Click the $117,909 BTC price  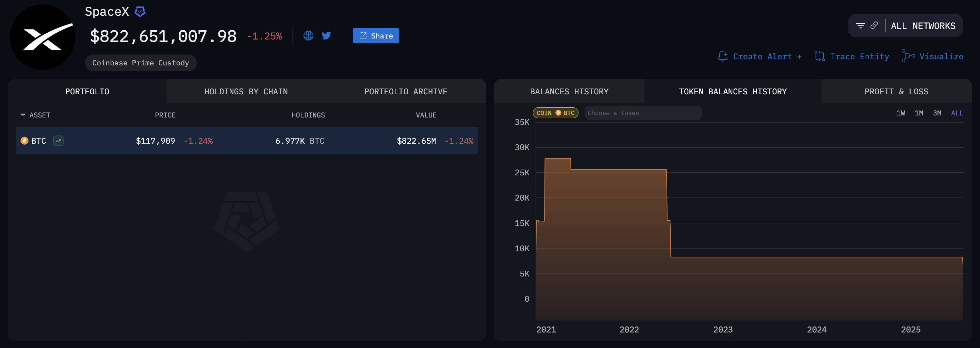pyautogui.click(x=156, y=141)
